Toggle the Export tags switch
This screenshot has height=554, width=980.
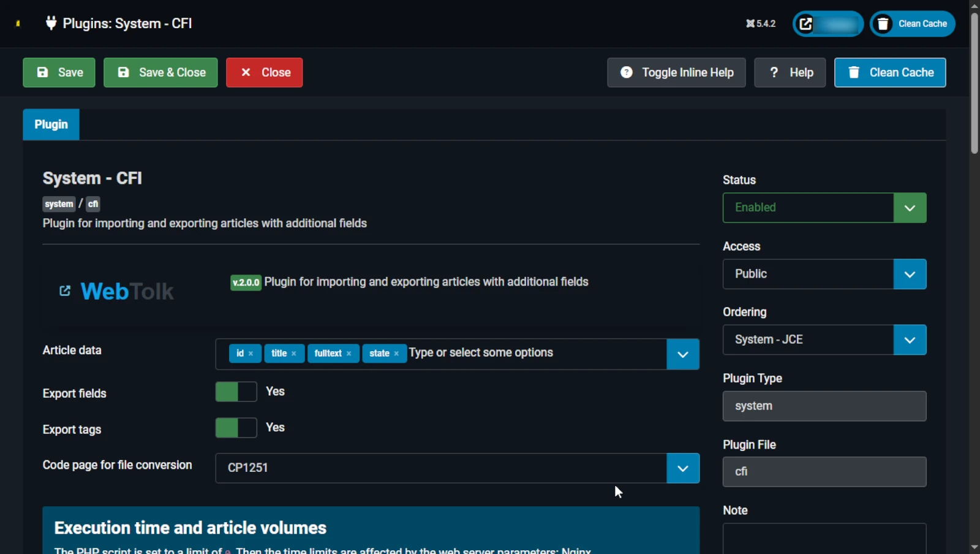(236, 428)
